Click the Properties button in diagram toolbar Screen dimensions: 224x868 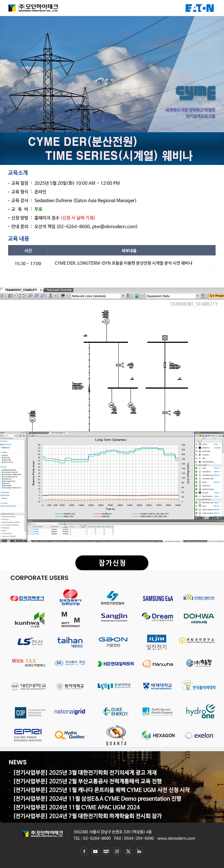point(216,296)
